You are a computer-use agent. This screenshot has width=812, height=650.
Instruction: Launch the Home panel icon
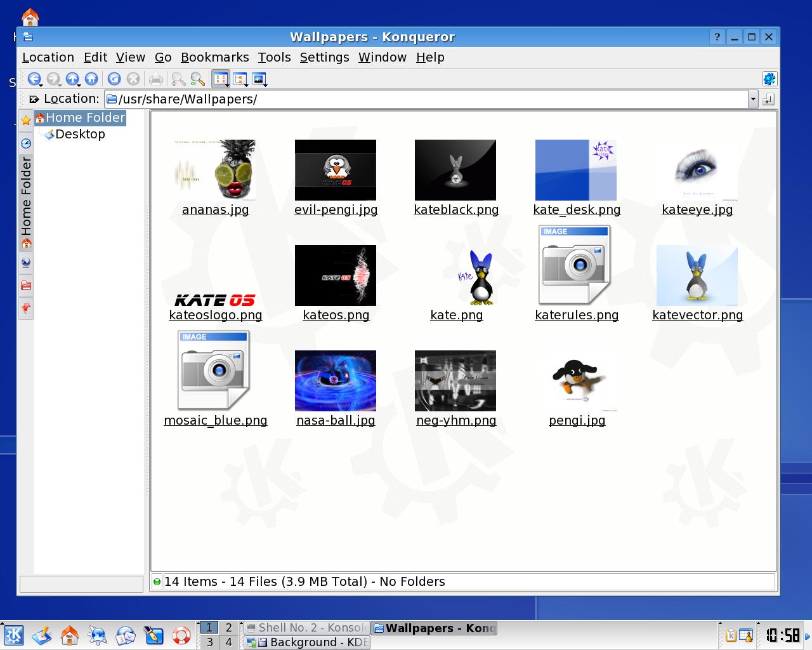pyautogui.click(x=70, y=635)
